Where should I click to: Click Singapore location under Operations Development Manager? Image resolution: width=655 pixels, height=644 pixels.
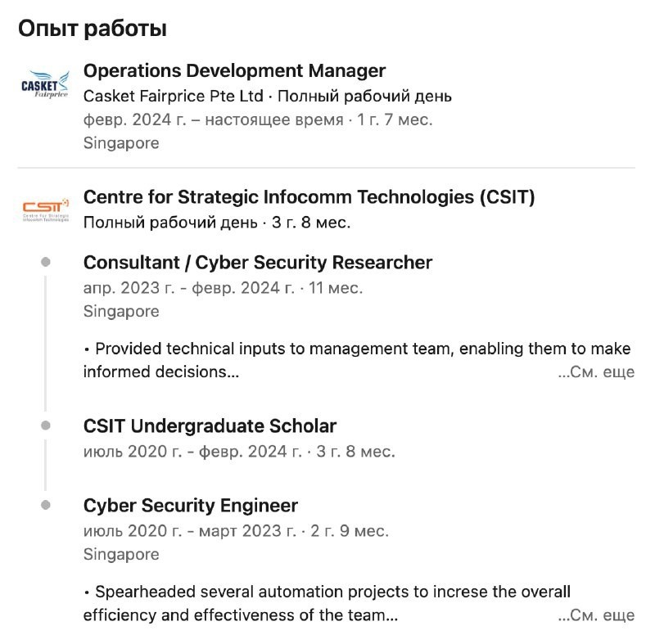[x=121, y=143]
